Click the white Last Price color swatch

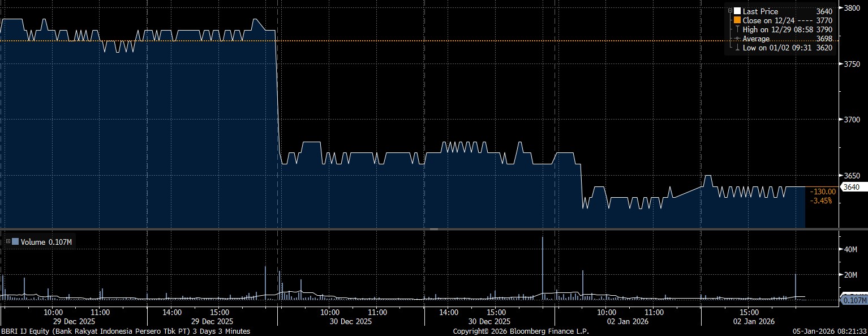tap(737, 11)
